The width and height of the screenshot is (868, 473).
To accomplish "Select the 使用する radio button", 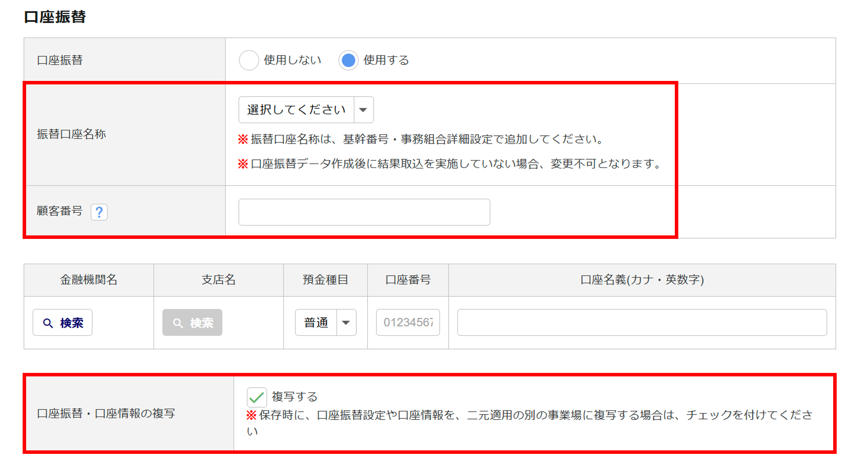I will tap(349, 60).
